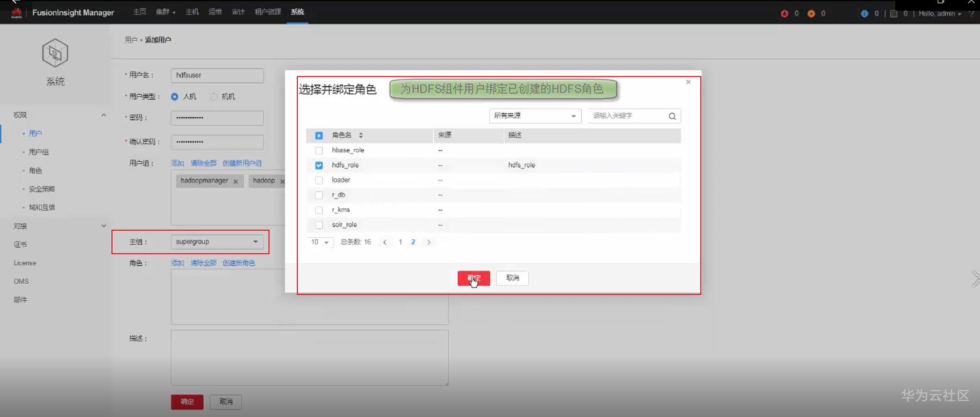The image size is (980, 417).
Task: Expand the 对接 sidebar section
Action: pos(103,226)
